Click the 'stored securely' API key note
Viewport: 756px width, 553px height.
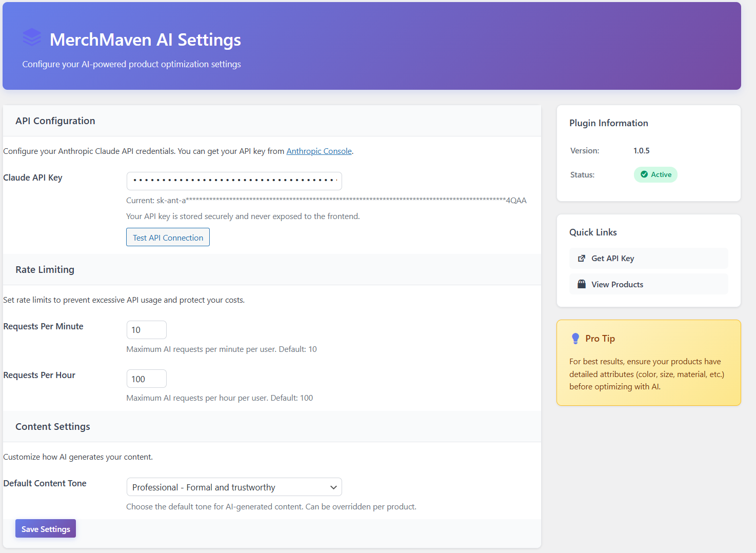pos(243,216)
